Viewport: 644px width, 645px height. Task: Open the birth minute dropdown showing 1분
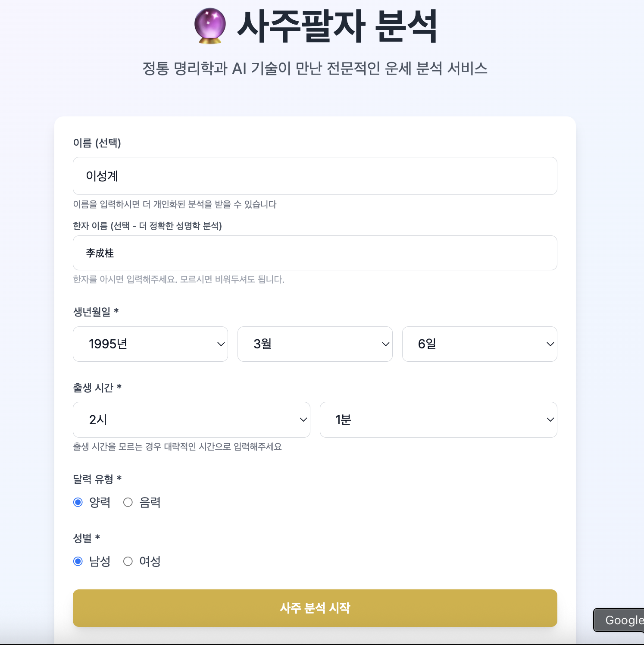click(x=438, y=419)
